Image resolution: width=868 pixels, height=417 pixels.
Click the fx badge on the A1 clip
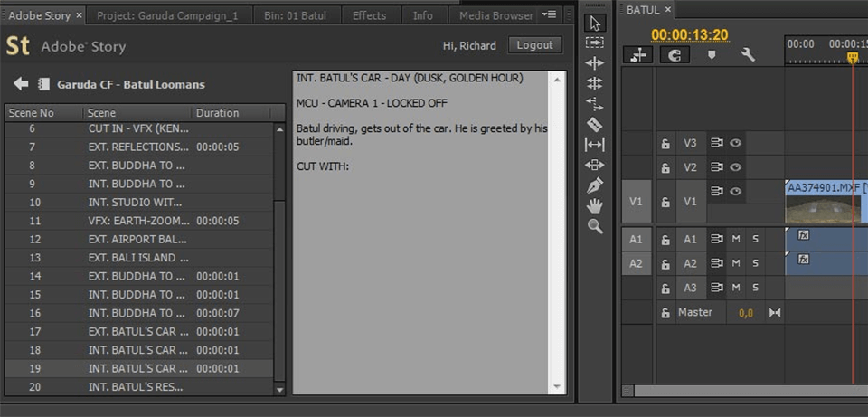coord(803,235)
